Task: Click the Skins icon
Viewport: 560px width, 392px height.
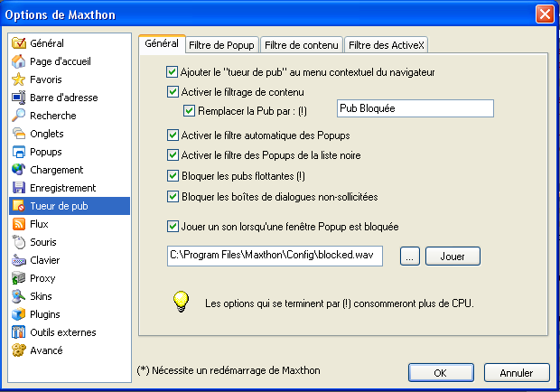Action: [x=19, y=296]
